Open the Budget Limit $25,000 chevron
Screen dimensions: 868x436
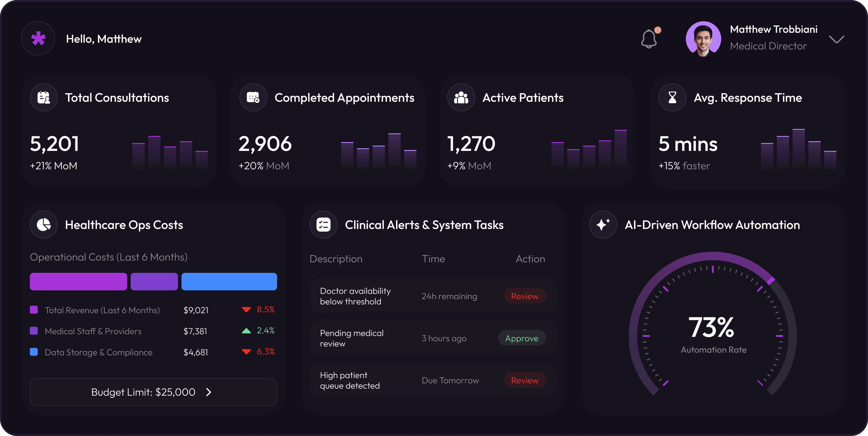[209, 392]
